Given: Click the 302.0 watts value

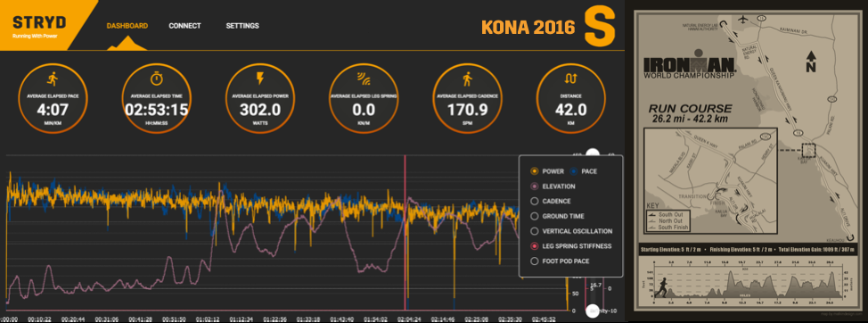Looking at the screenshot, I should (x=260, y=110).
